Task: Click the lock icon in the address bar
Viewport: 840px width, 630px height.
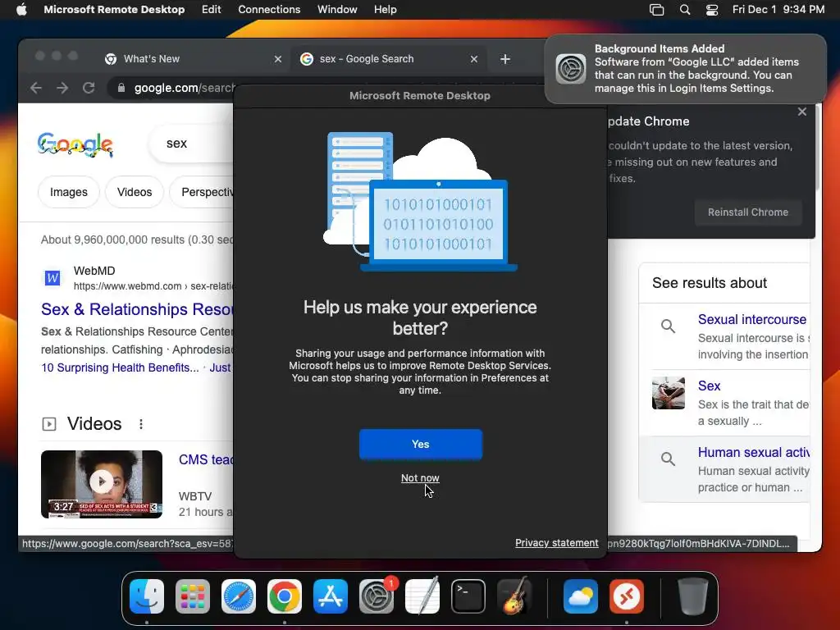Action: click(x=121, y=88)
